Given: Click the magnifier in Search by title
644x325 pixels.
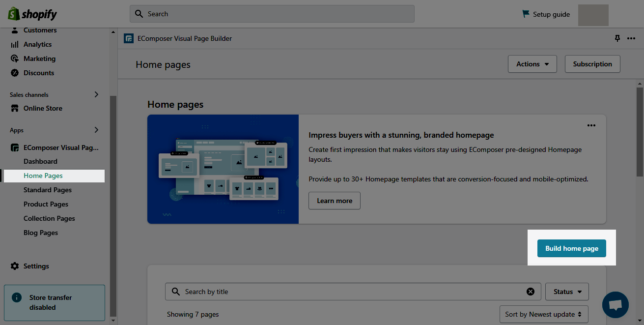Looking at the screenshot, I should pos(176,292).
